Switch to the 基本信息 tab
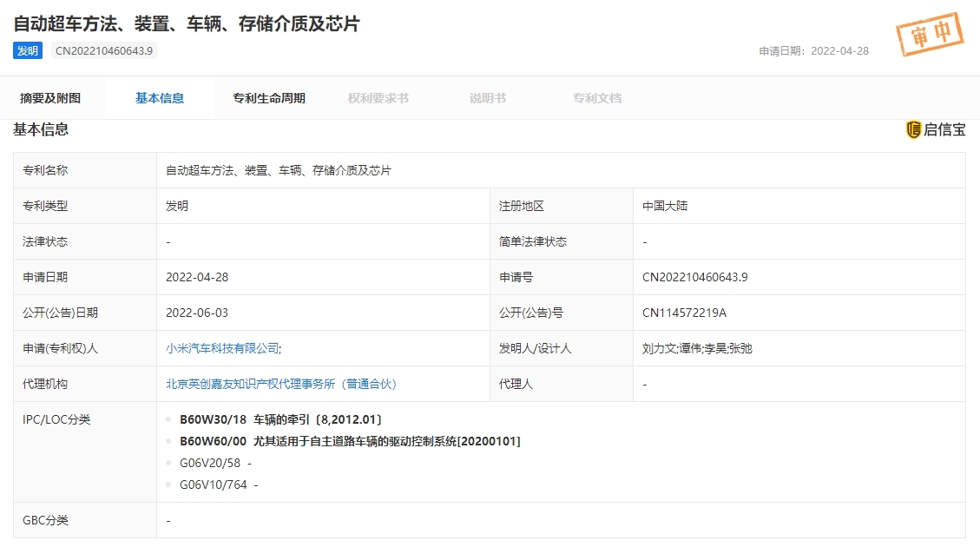The width and height of the screenshot is (980, 547). 160,98
